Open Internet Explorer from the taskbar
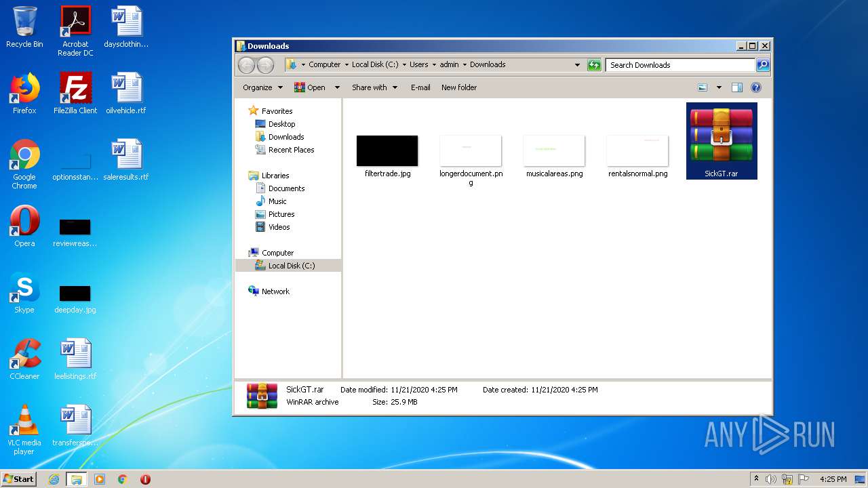The height and width of the screenshot is (488, 868). (x=54, y=479)
